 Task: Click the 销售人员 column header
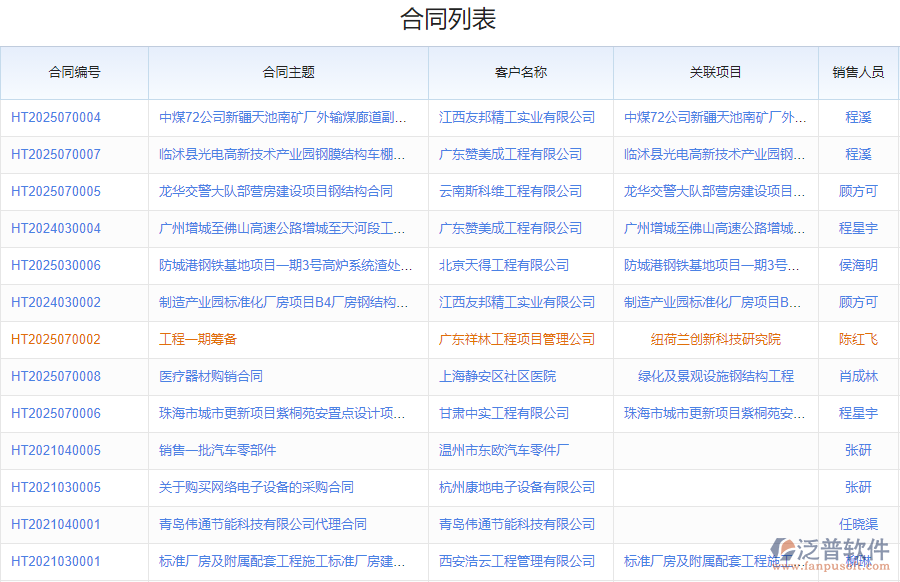coord(858,72)
